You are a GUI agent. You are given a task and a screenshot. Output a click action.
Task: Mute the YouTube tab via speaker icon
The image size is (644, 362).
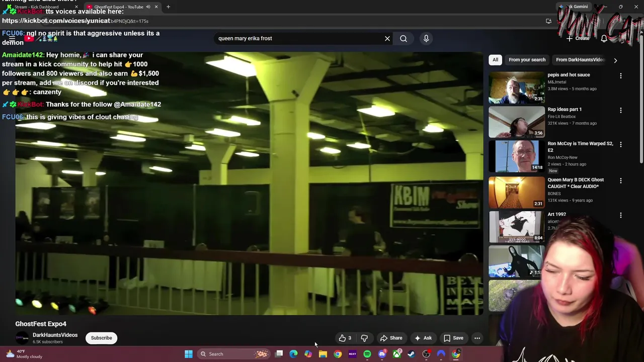click(x=148, y=7)
